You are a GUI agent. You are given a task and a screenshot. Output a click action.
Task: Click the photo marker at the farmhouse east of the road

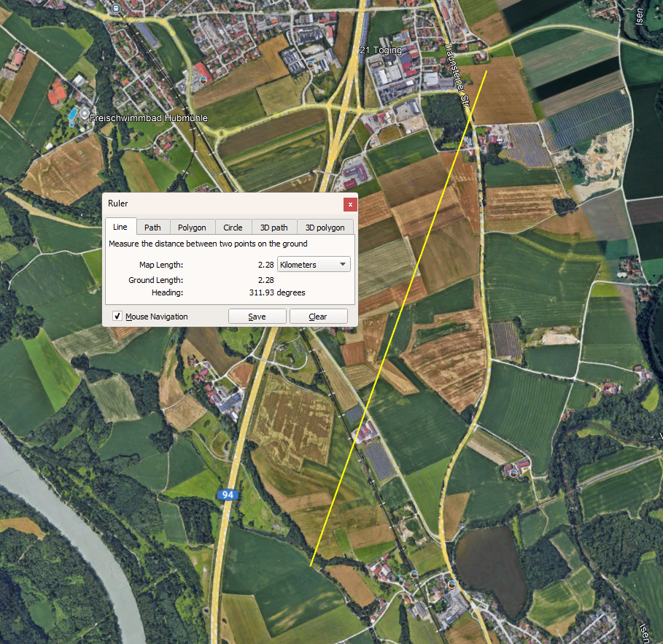[513, 473]
